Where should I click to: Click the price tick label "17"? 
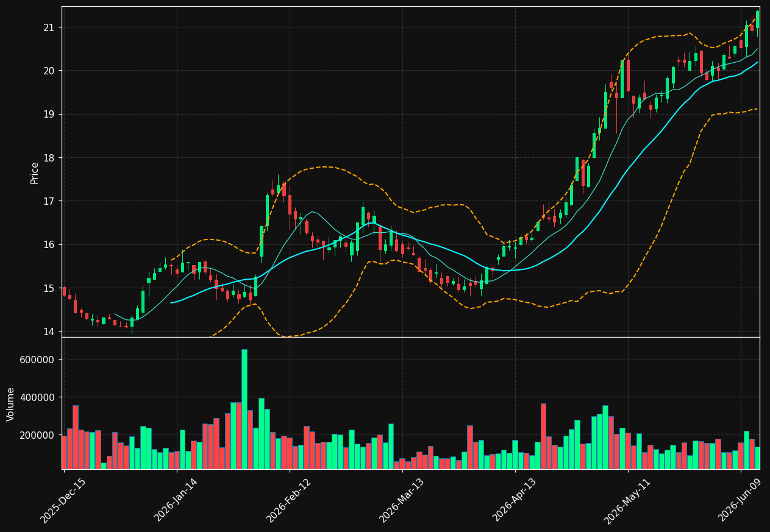click(x=49, y=201)
